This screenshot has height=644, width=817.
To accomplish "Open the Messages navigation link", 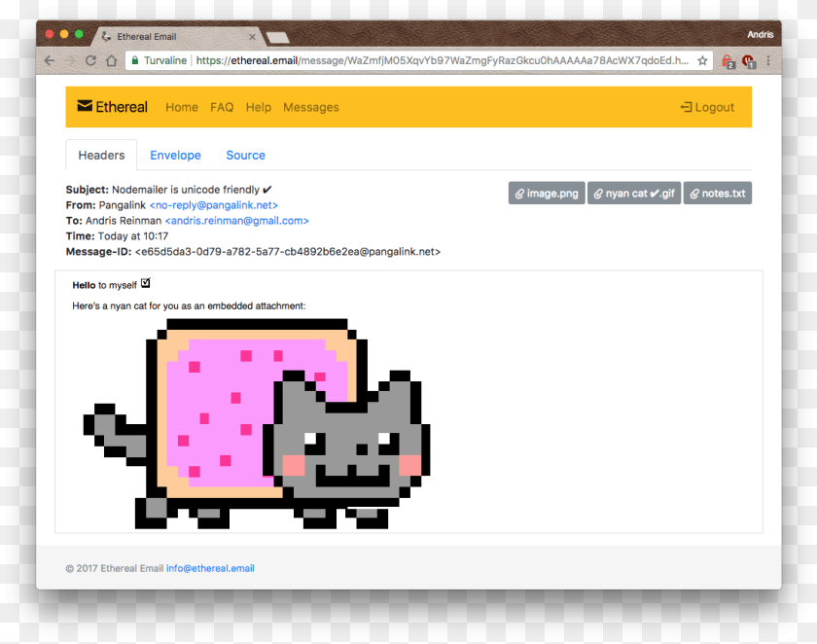I will pyautogui.click(x=311, y=107).
